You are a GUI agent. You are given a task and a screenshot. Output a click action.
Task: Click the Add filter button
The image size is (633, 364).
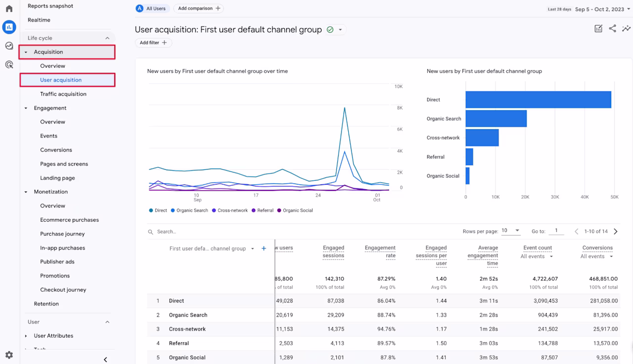(153, 43)
